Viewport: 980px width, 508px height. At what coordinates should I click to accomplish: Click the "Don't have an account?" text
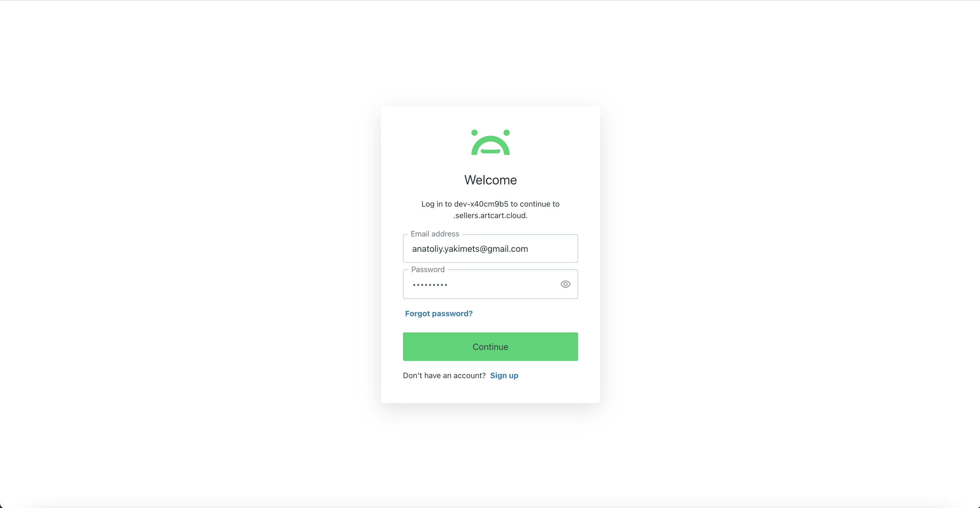[x=444, y=375]
